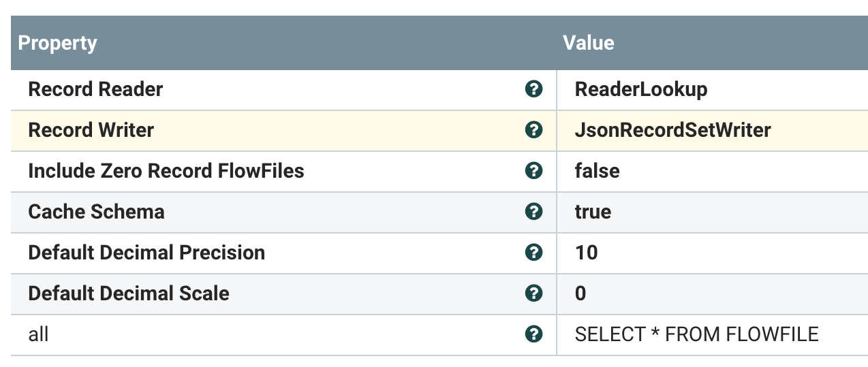Viewport: 868px width, 367px height.
Task: Open the Cache Schema help icon
Action: pyautogui.click(x=534, y=212)
